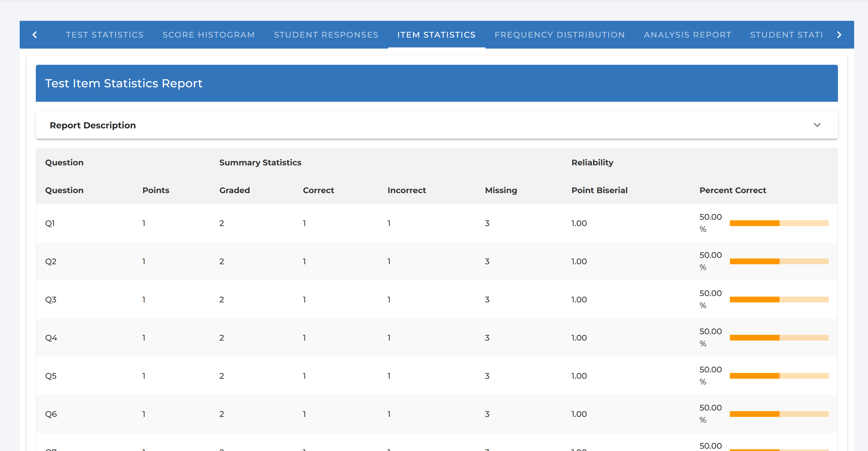Click the Q5 percent correct bar
The width and height of the screenshot is (868, 451).
click(x=779, y=376)
